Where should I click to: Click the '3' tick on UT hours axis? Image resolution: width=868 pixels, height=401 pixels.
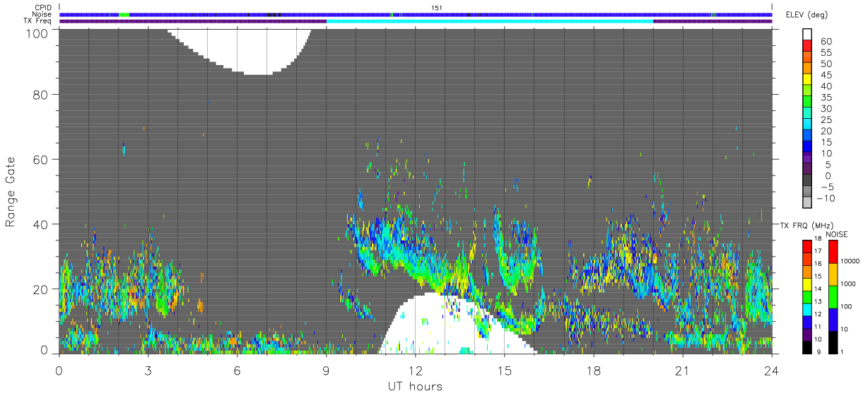click(x=148, y=371)
